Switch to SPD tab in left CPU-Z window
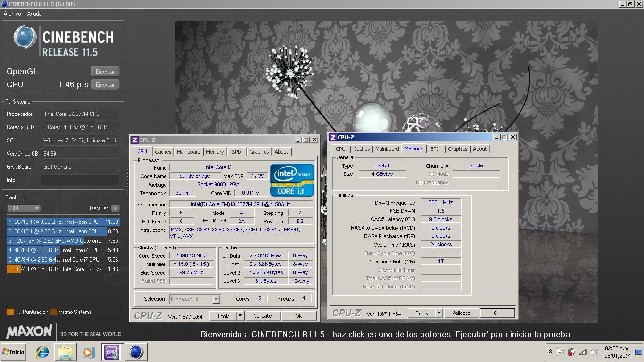The width and height of the screenshot is (644, 362). (237, 152)
